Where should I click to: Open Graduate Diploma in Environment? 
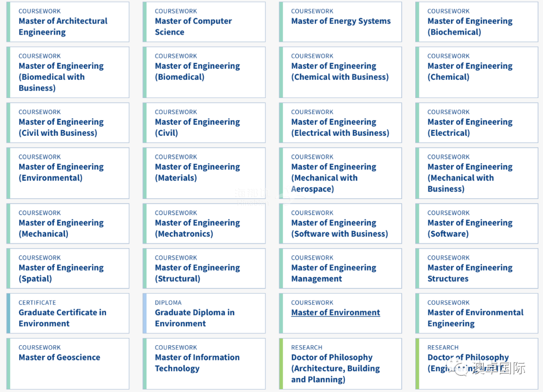click(204, 314)
